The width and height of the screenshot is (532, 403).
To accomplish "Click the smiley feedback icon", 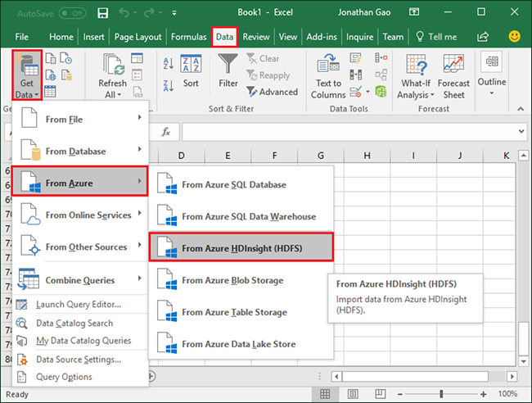I will (x=515, y=37).
